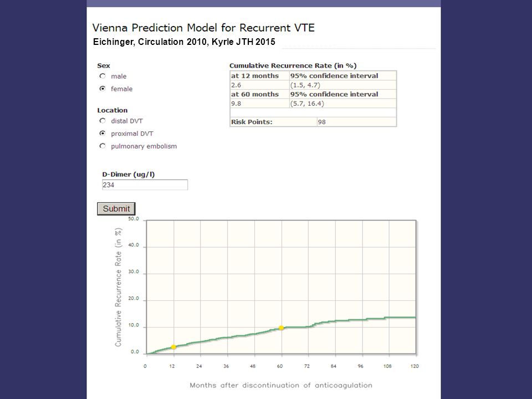Click the 'Sex' section label
This screenshot has width=532, height=399.
click(x=104, y=65)
